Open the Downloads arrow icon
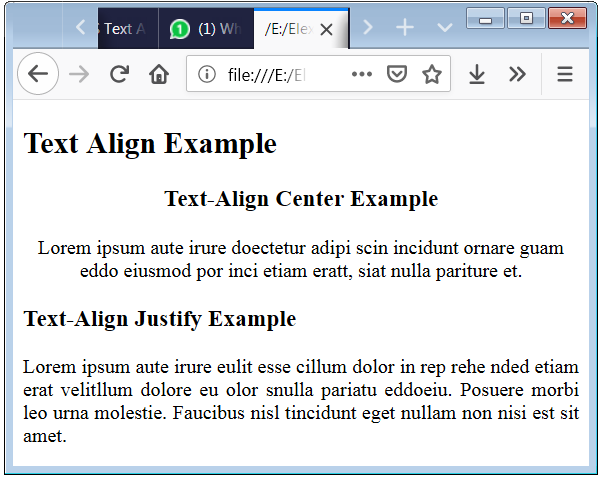Image resolution: width=602 pixels, height=481 pixels. 477,74
